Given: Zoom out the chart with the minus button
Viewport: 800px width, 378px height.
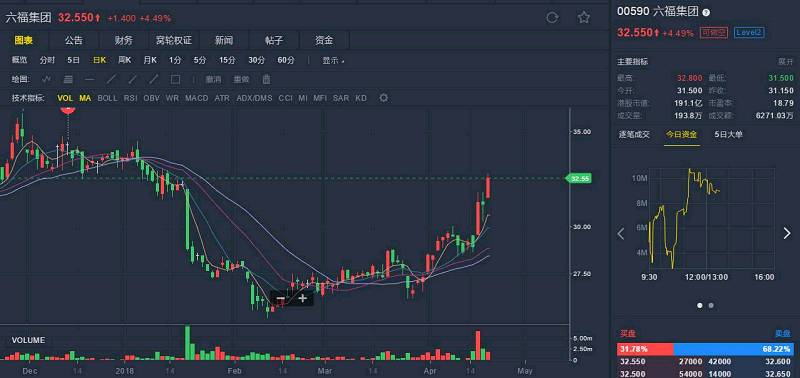Looking at the screenshot, I should tap(280, 298).
